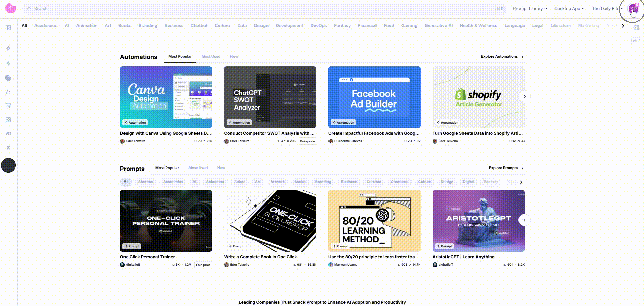The width and height of the screenshot is (644, 306).
Task: Open the Make integration icon in sidebar
Action: tap(8, 134)
